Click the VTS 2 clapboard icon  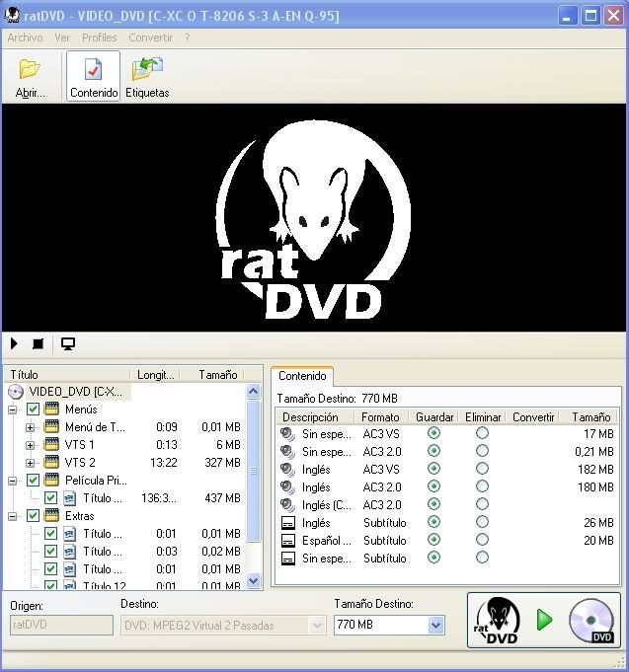coord(51,463)
